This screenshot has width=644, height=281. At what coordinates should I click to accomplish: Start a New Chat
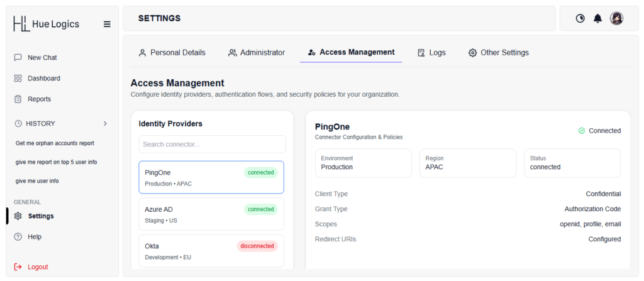coord(42,58)
